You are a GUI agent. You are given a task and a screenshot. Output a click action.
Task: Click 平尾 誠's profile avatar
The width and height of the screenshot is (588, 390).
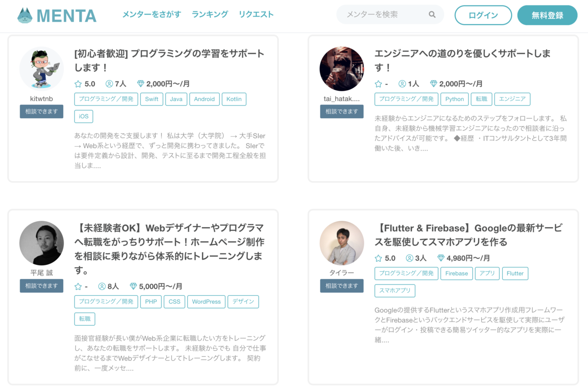[x=42, y=243]
